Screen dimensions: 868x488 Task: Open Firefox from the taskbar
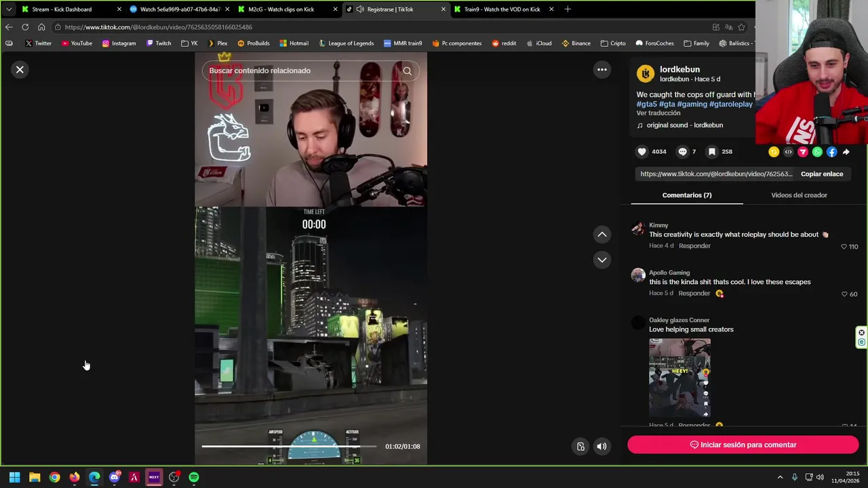[74, 477]
